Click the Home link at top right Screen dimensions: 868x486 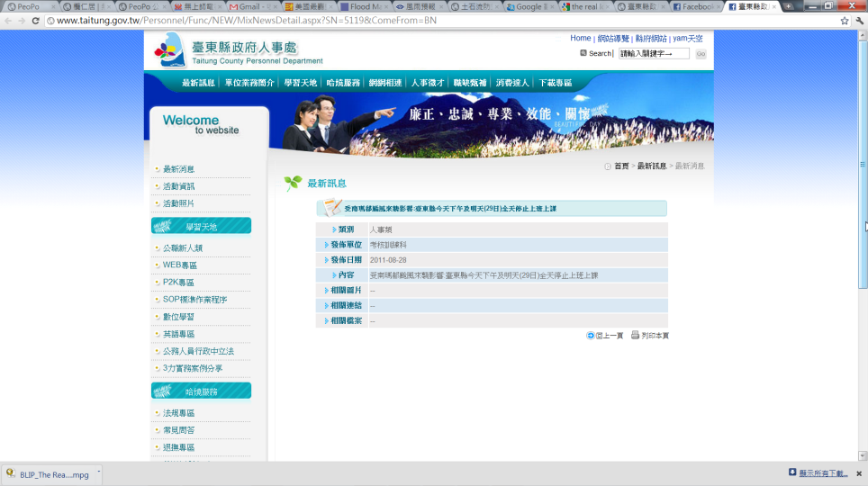(x=580, y=39)
